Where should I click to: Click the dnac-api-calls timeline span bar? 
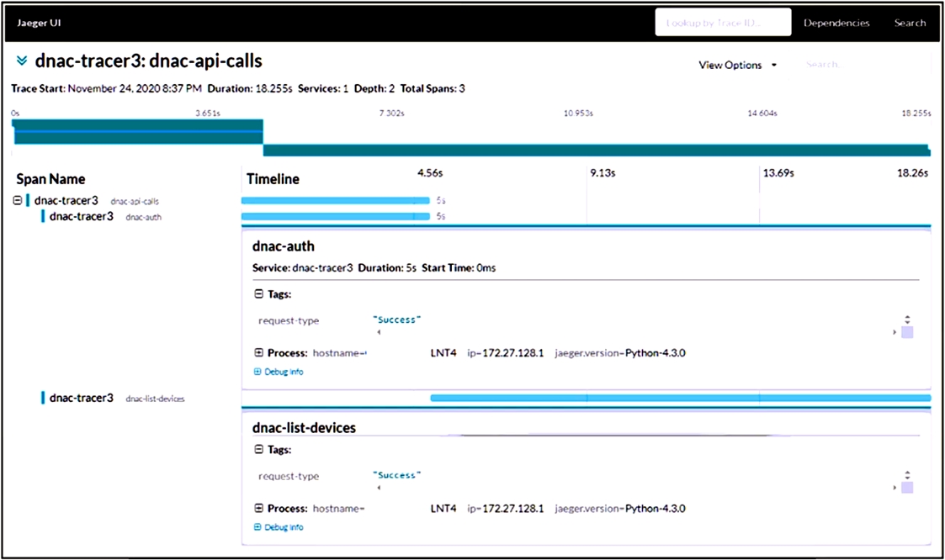coord(335,201)
